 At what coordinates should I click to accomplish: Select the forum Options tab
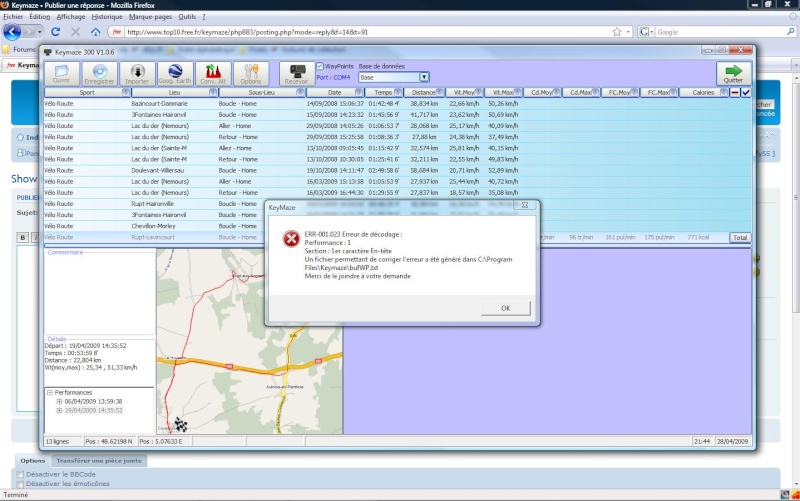pyautogui.click(x=33, y=461)
